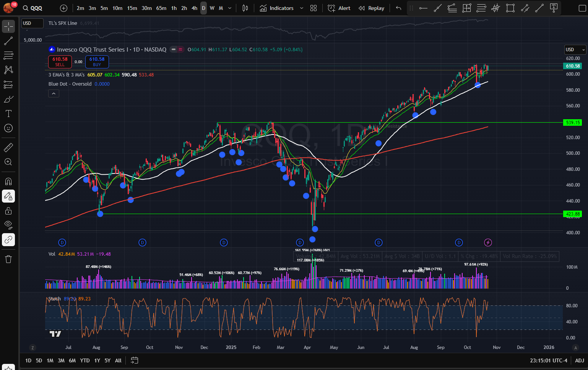Open the timezone 23:15:01 UTC-4 menu
The width and height of the screenshot is (588, 370).
549,360
